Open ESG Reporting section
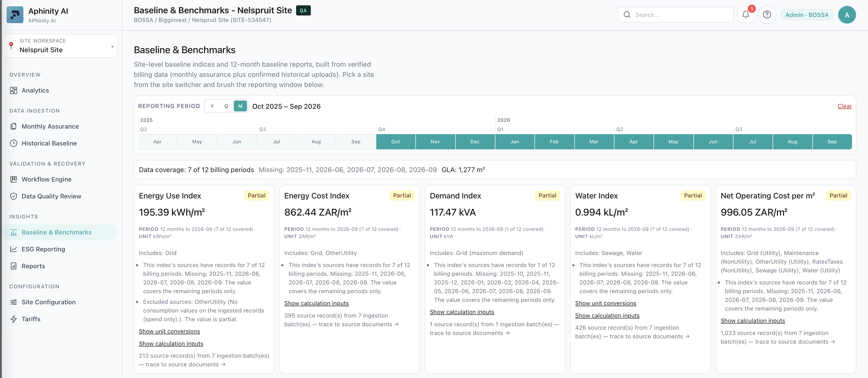The width and height of the screenshot is (868, 378). pos(60,249)
